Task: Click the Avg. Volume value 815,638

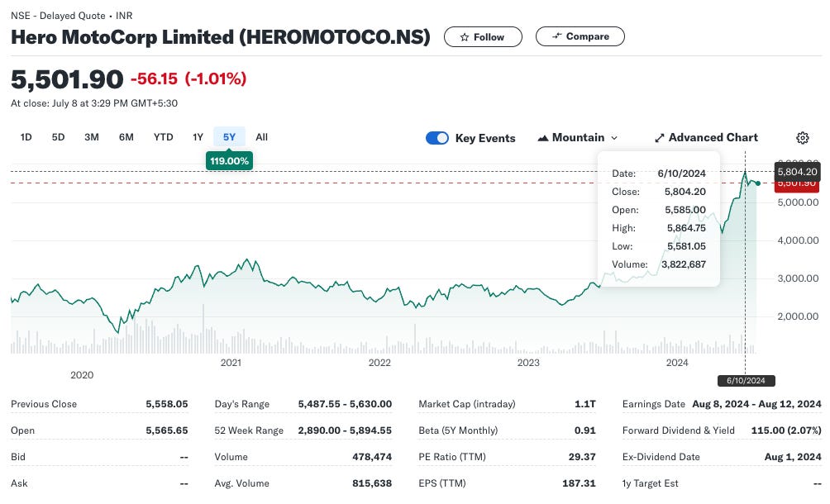Action: [x=372, y=483]
